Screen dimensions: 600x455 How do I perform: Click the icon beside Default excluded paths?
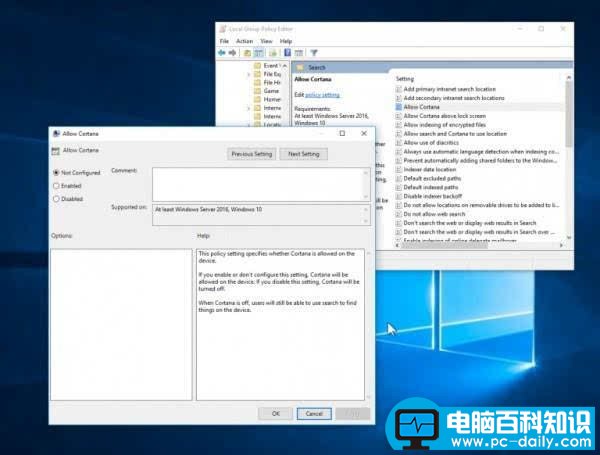tap(398, 178)
